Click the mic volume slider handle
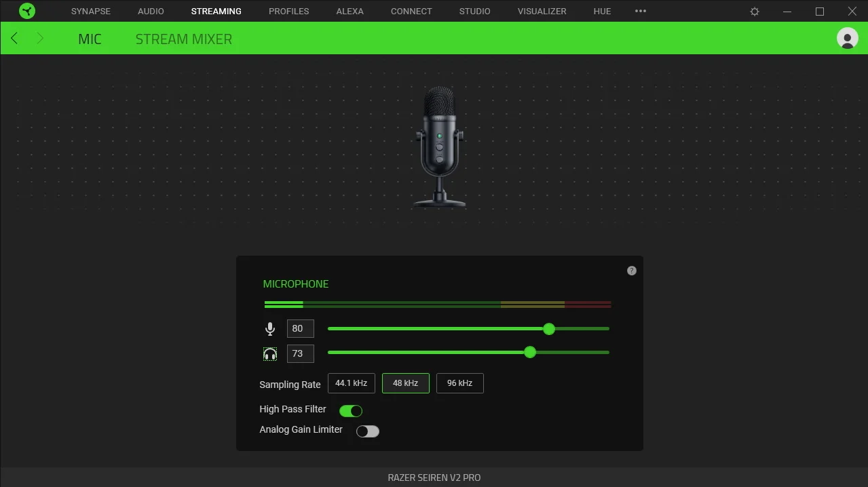Viewport: 868px width, 487px height. point(549,329)
